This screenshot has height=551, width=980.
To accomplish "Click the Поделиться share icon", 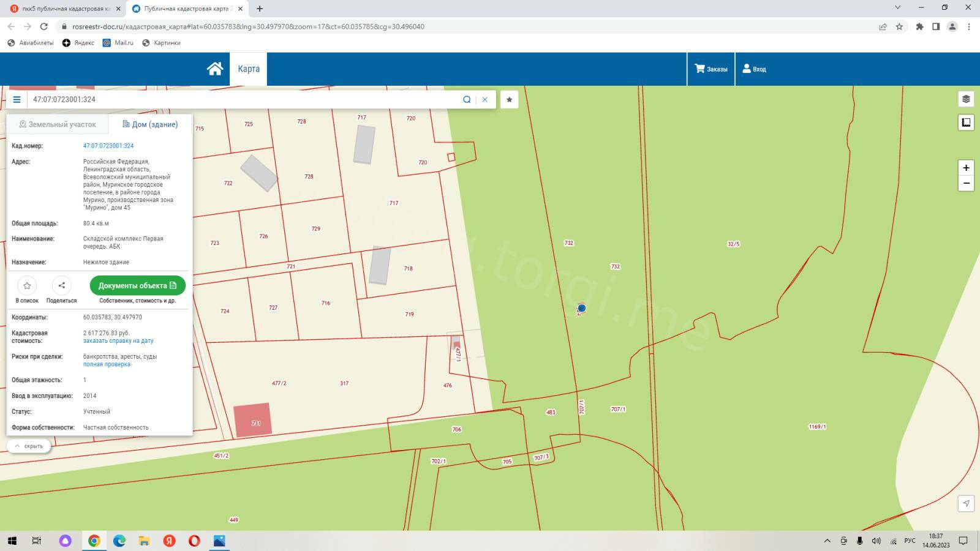I will pos(61,286).
